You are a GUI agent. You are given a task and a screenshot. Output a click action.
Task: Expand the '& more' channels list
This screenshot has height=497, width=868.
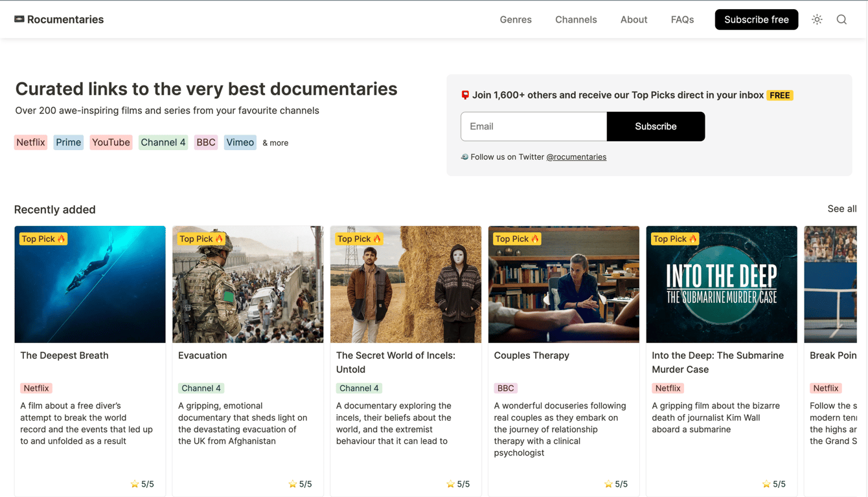click(275, 142)
